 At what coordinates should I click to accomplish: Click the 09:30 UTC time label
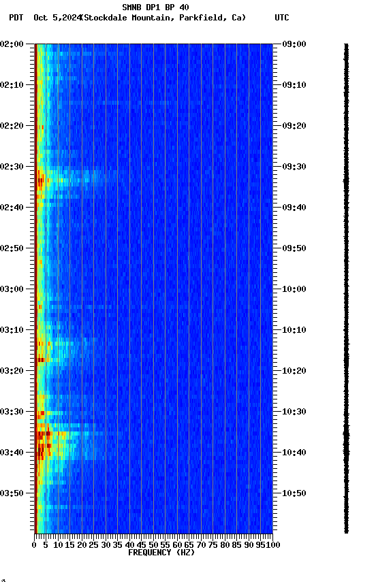click(x=294, y=167)
